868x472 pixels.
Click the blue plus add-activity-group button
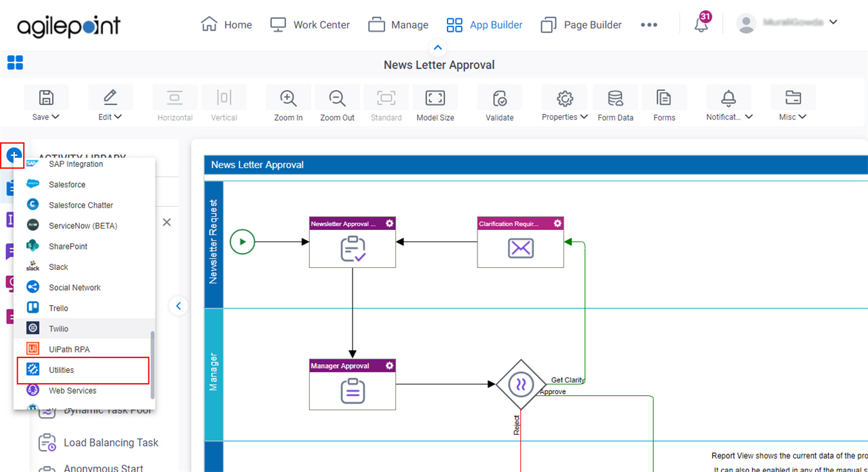click(x=14, y=156)
